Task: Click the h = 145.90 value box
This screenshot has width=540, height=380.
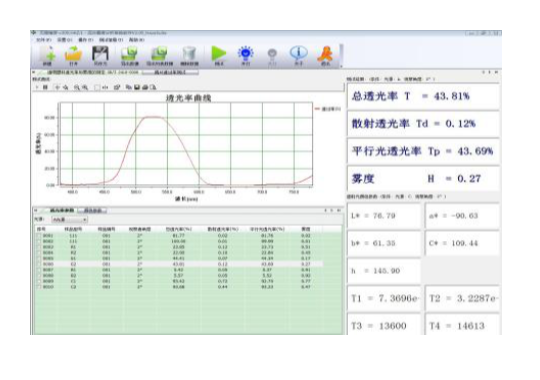Action: click(x=384, y=271)
